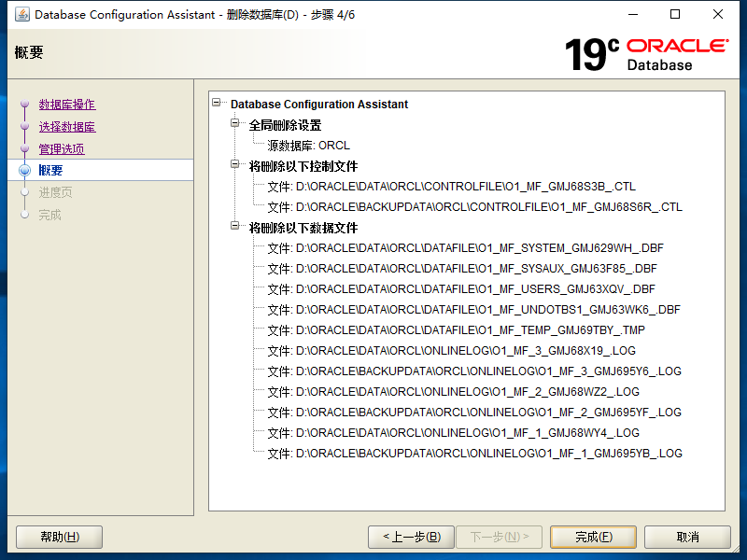The width and height of the screenshot is (747, 560).
Task: Click the 选择数据库 step marker bullet
Action: click(x=25, y=126)
